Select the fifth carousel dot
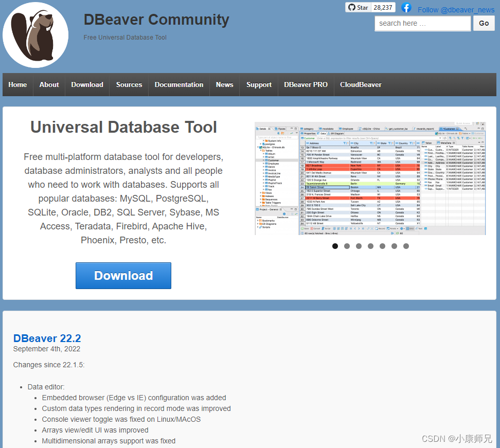The width and height of the screenshot is (500, 448). pos(382,246)
